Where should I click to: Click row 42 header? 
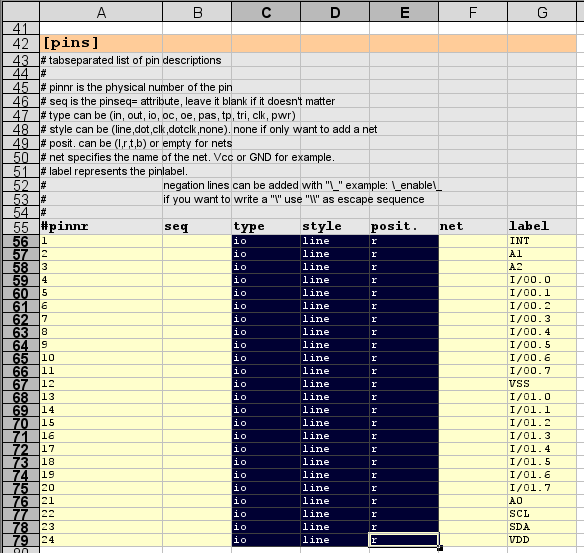(x=20, y=44)
